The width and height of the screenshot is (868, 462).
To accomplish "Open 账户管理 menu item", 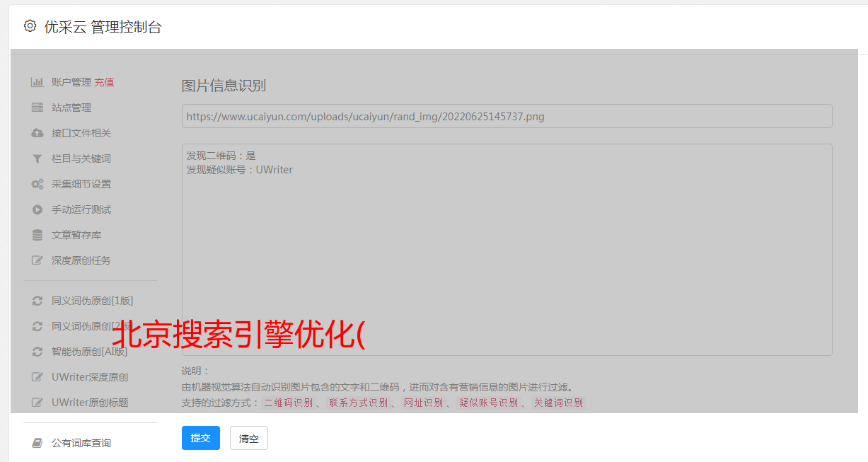I will click(x=71, y=82).
